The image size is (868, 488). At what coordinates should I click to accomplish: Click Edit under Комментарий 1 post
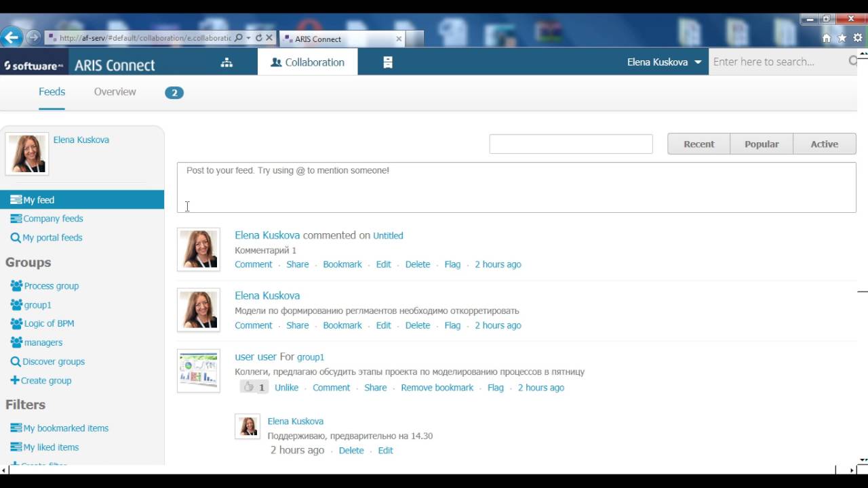point(383,264)
